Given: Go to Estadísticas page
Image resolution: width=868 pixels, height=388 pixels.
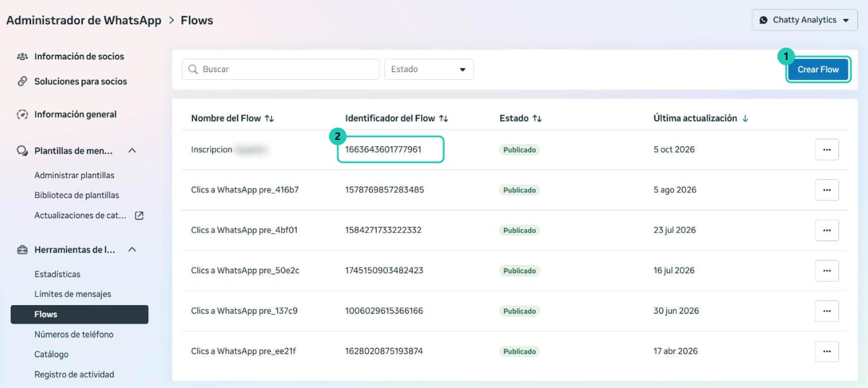Looking at the screenshot, I should [57, 274].
